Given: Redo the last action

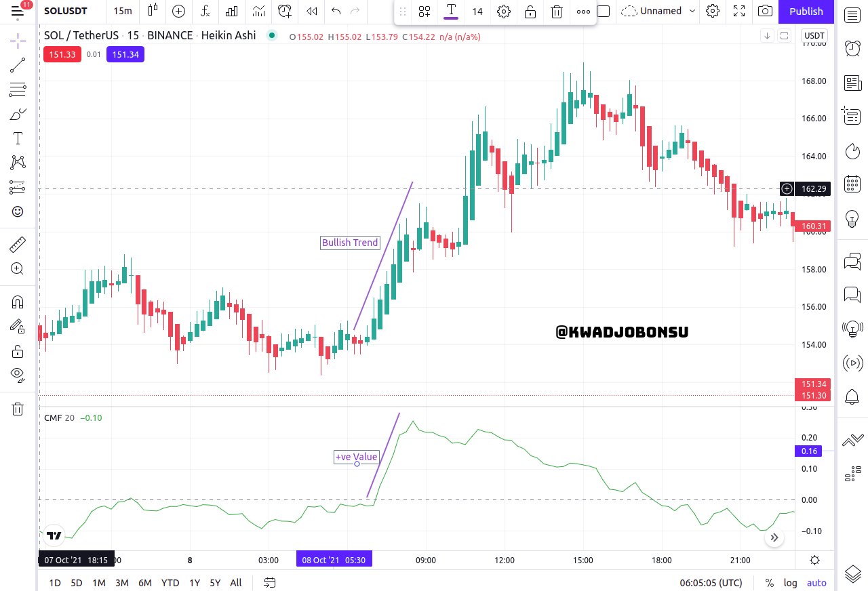Looking at the screenshot, I should [x=355, y=11].
